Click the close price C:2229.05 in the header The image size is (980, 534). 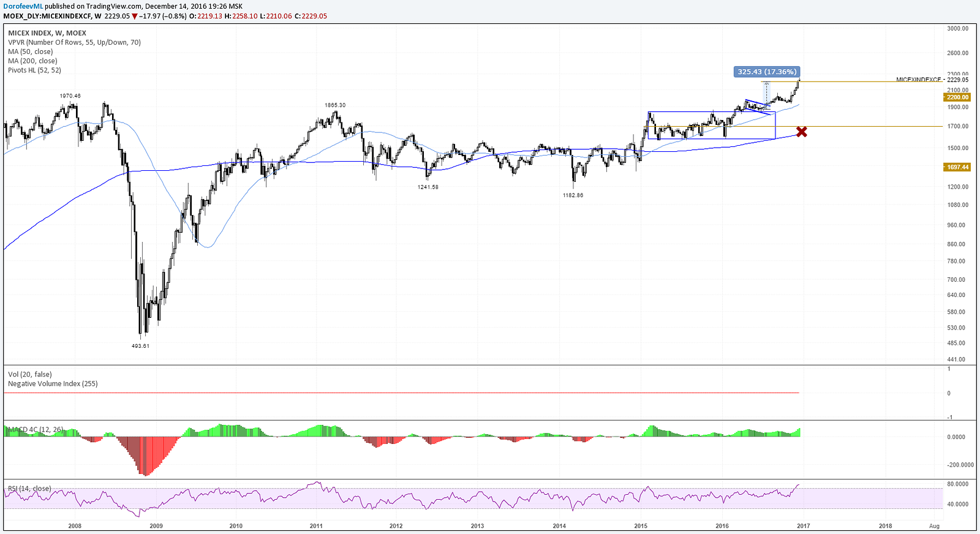click(x=311, y=16)
